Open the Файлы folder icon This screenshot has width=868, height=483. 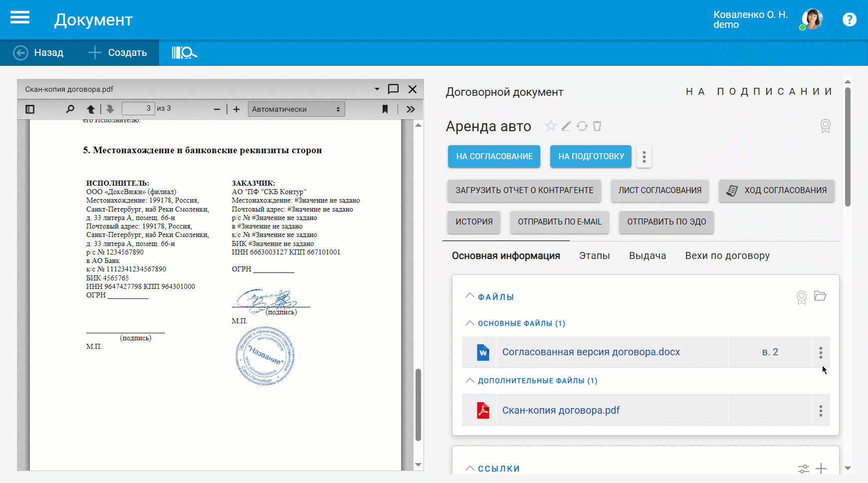click(820, 296)
